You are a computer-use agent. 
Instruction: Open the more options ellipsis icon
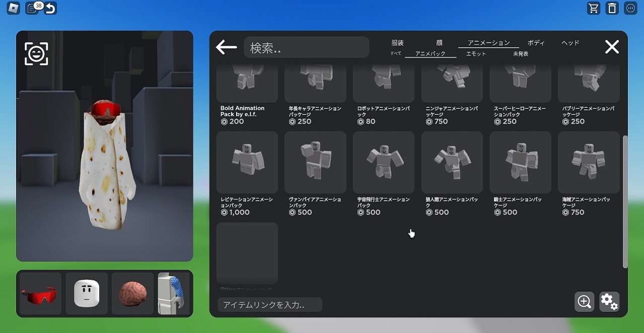click(x=630, y=8)
